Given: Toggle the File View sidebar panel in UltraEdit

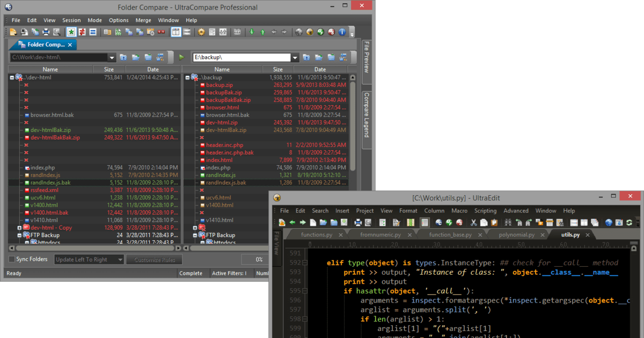Looking at the screenshot, I should [x=277, y=247].
